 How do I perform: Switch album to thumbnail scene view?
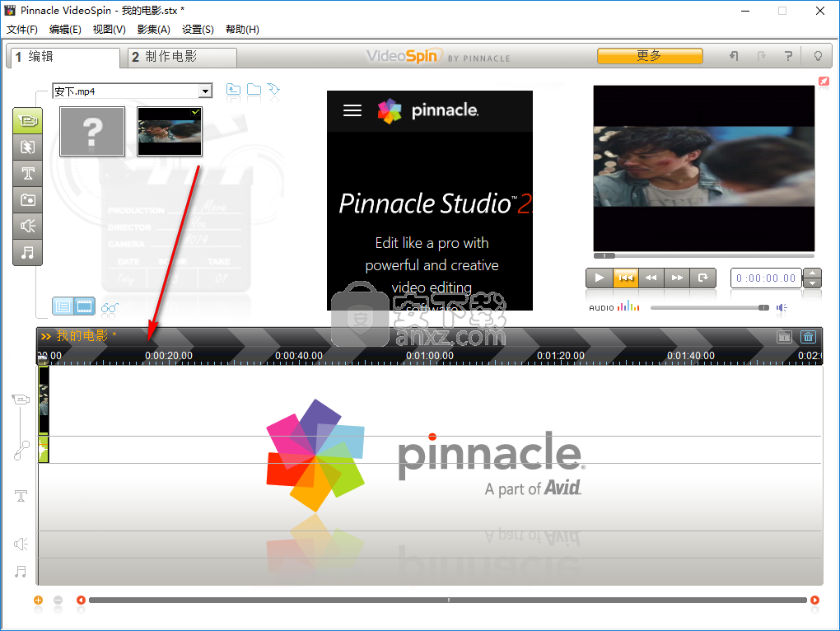(x=84, y=306)
